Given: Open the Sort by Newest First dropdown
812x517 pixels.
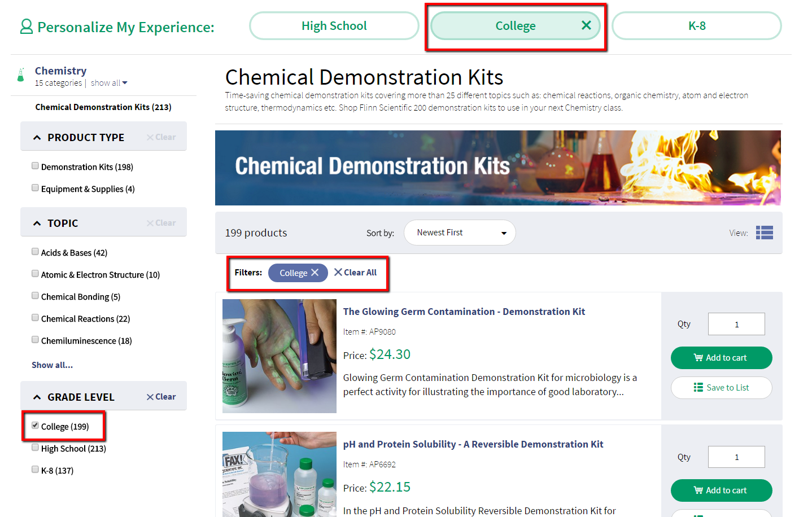Looking at the screenshot, I should (459, 233).
